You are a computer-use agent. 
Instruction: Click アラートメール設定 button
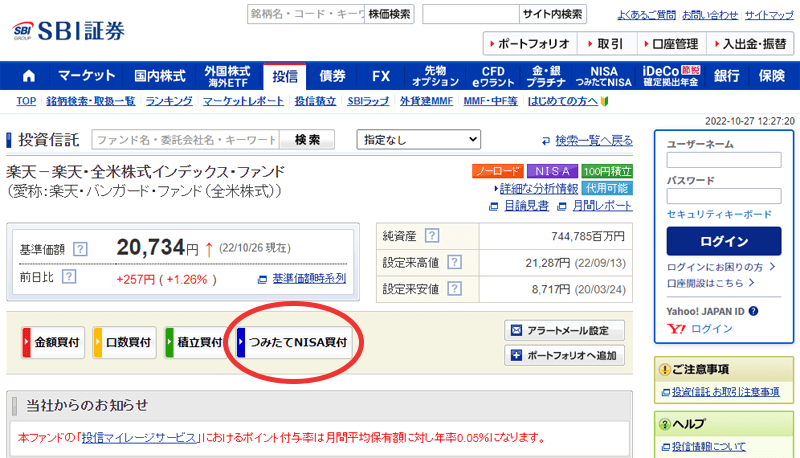[564, 330]
